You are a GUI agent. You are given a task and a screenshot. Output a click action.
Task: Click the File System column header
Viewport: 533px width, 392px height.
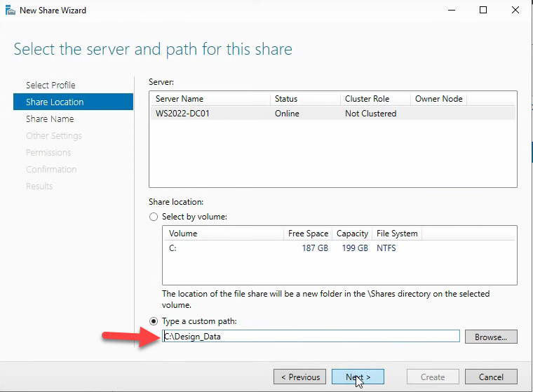point(397,234)
